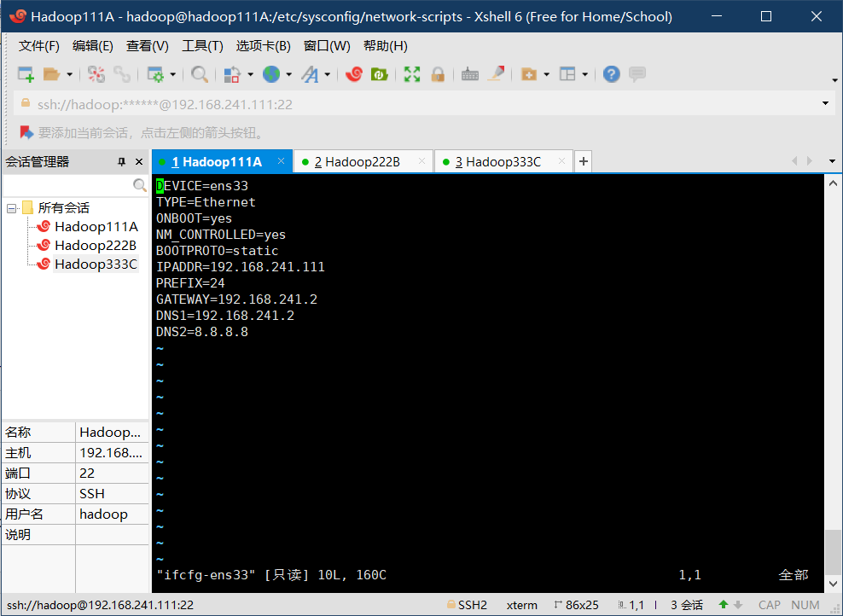Collapse the 所有会话 tree node
This screenshot has width=843, height=616.
click(x=11, y=208)
